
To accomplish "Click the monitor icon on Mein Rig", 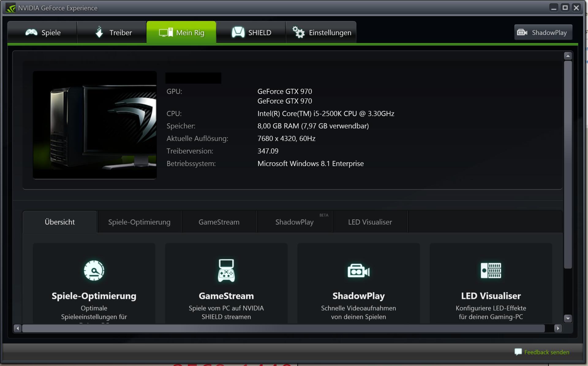I will (166, 32).
